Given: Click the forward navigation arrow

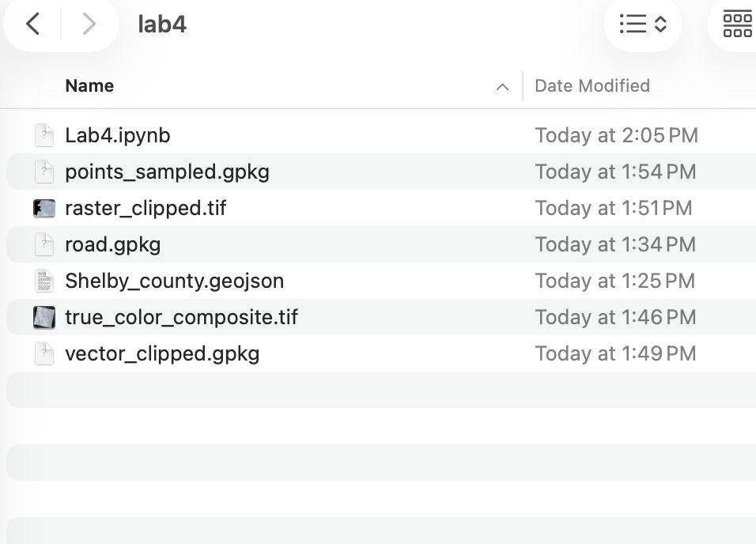Looking at the screenshot, I should pyautogui.click(x=89, y=25).
